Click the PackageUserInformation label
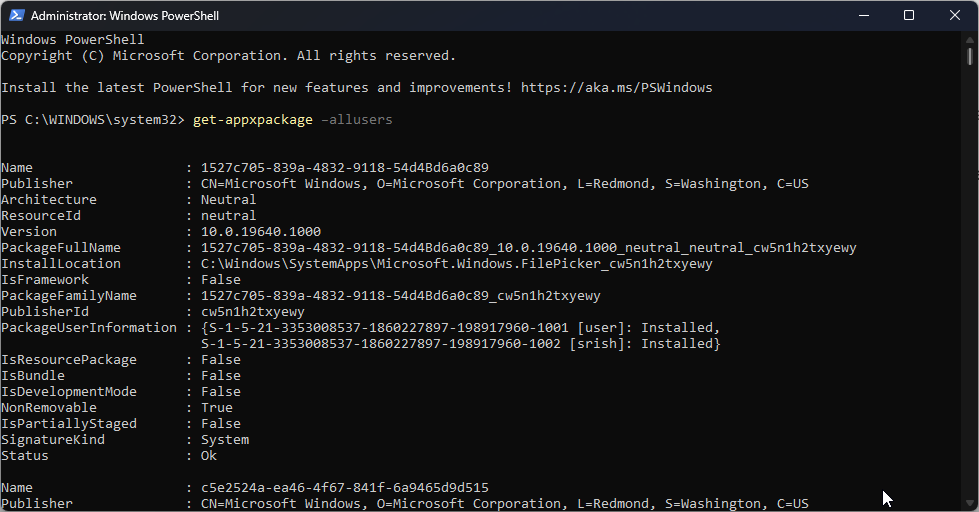 tap(89, 327)
